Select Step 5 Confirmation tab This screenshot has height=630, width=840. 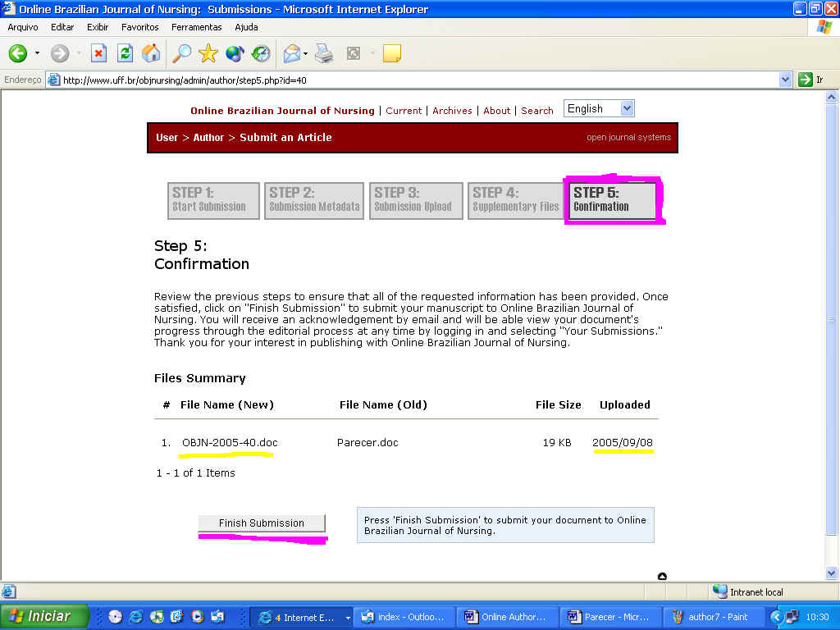pos(612,200)
